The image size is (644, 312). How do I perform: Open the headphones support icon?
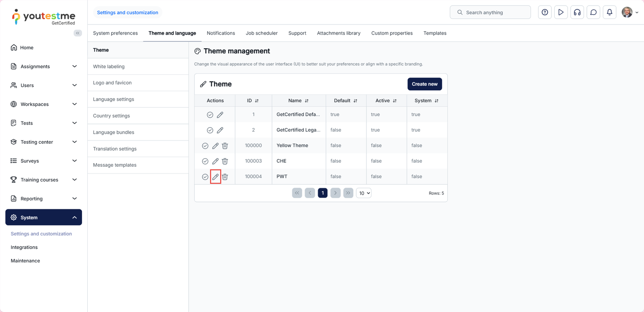pyautogui.click(x=577, y=12)
